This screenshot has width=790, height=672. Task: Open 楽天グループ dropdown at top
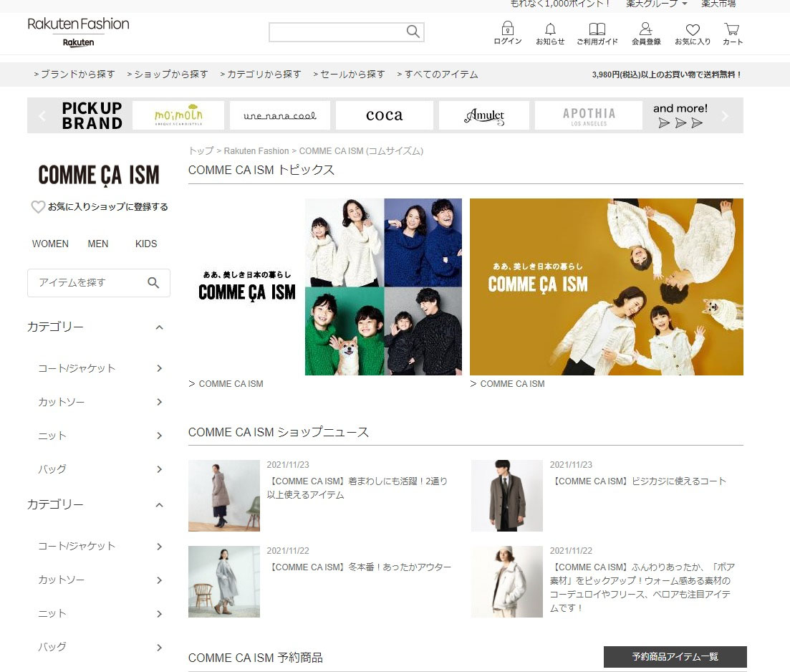click(656, 4)
